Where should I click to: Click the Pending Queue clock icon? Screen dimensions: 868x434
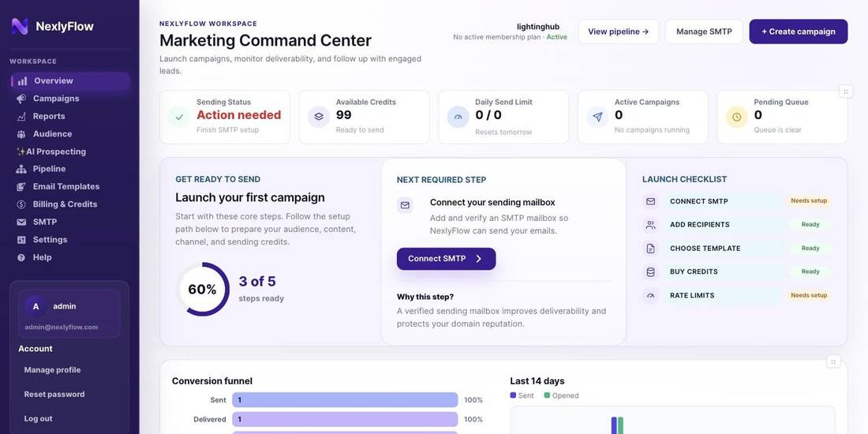pos(737,118)
